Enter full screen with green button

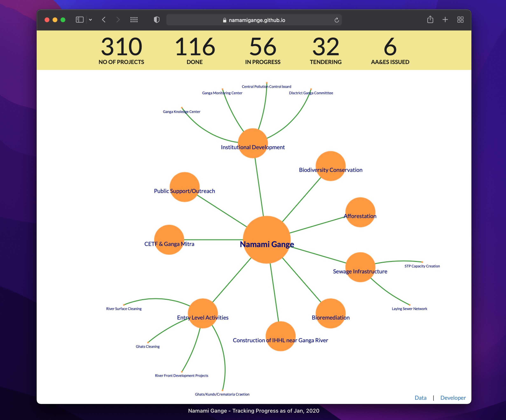click(x=63, y=20)
